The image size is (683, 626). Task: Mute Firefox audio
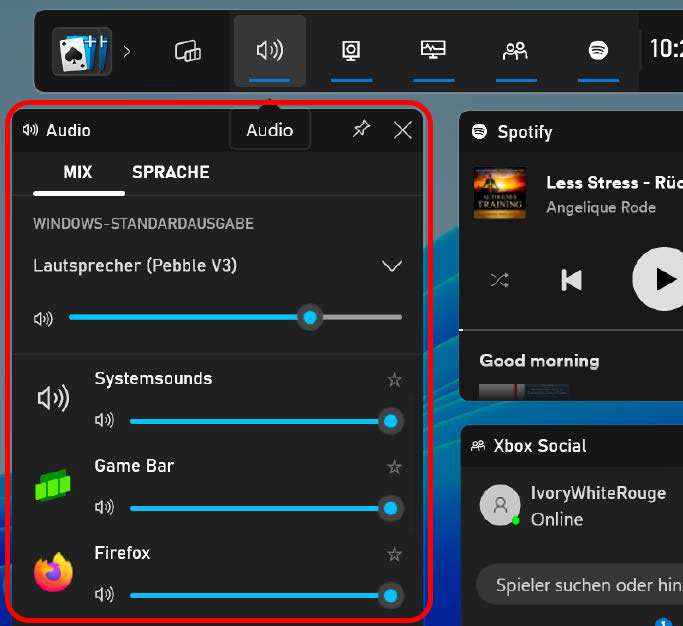(104, 595)
